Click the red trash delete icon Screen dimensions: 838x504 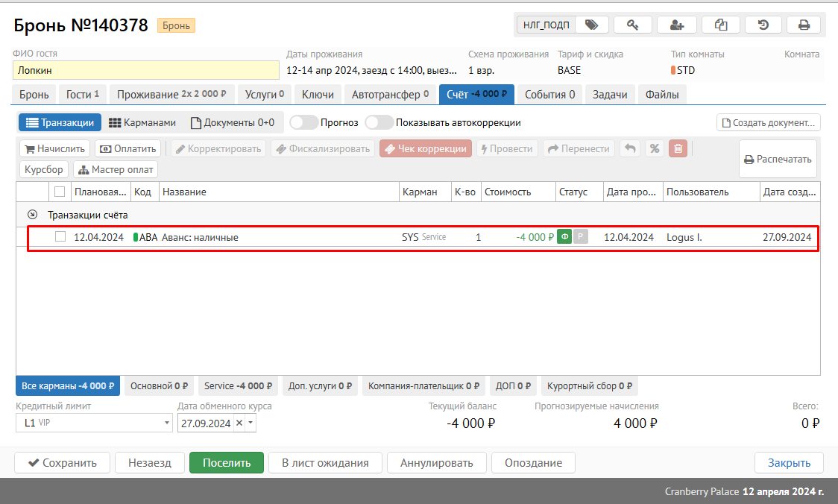pyautogui.click(x=677, y=148)
